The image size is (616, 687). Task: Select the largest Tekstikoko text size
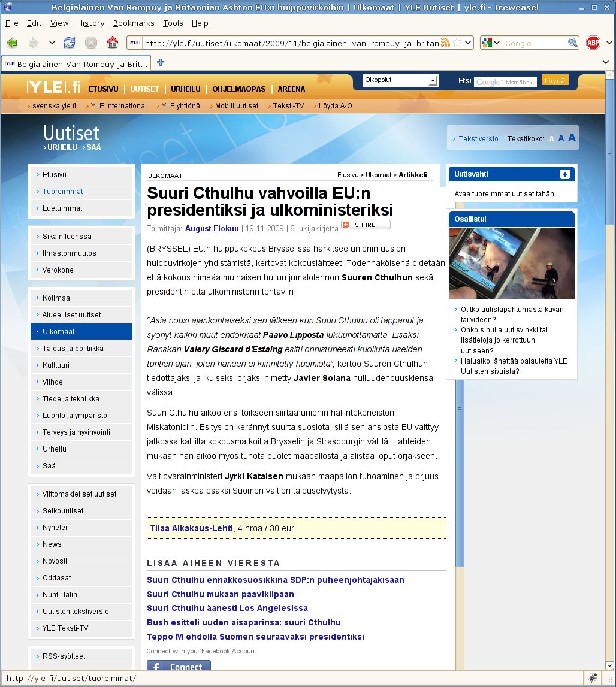(572, 138)
